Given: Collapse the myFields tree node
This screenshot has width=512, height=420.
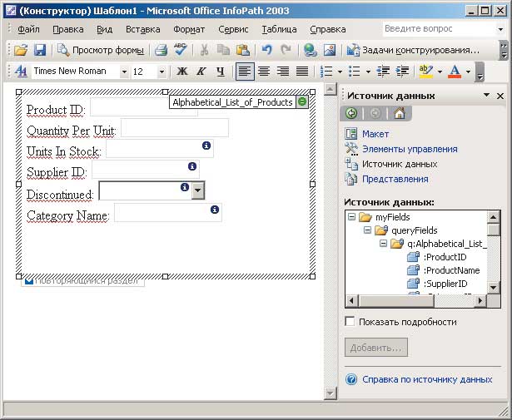Looking at the screenshot, I should pyautogui.click(x=351, y=217).
